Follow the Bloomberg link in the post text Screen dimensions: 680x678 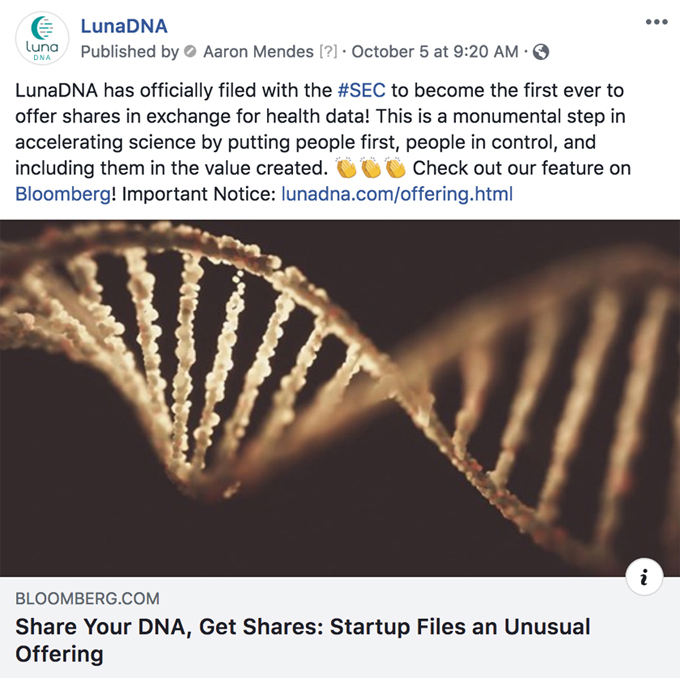[x=62, y=193]
